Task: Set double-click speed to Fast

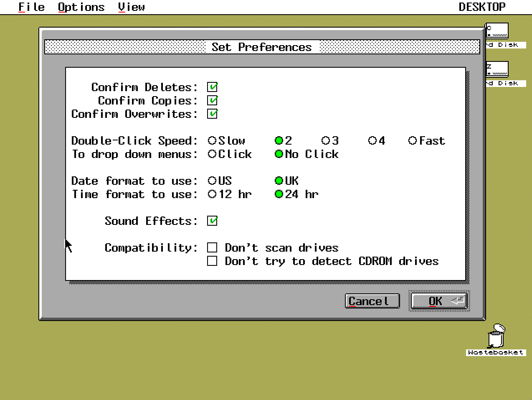Action: click(x=427, y=140)
